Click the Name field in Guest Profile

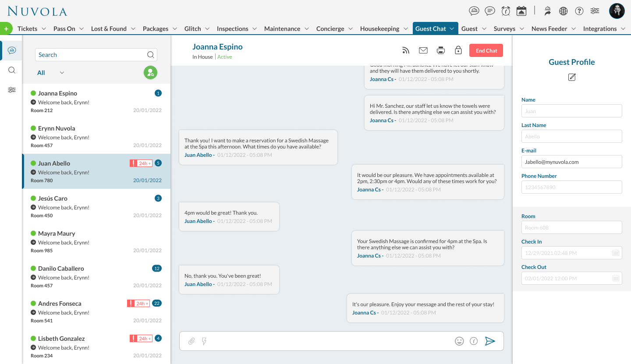point(572,111)
